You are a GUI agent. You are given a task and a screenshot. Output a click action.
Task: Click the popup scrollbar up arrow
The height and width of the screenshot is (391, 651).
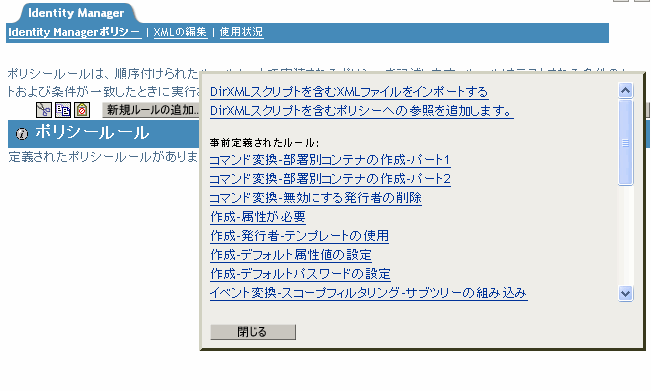(626, 90)
